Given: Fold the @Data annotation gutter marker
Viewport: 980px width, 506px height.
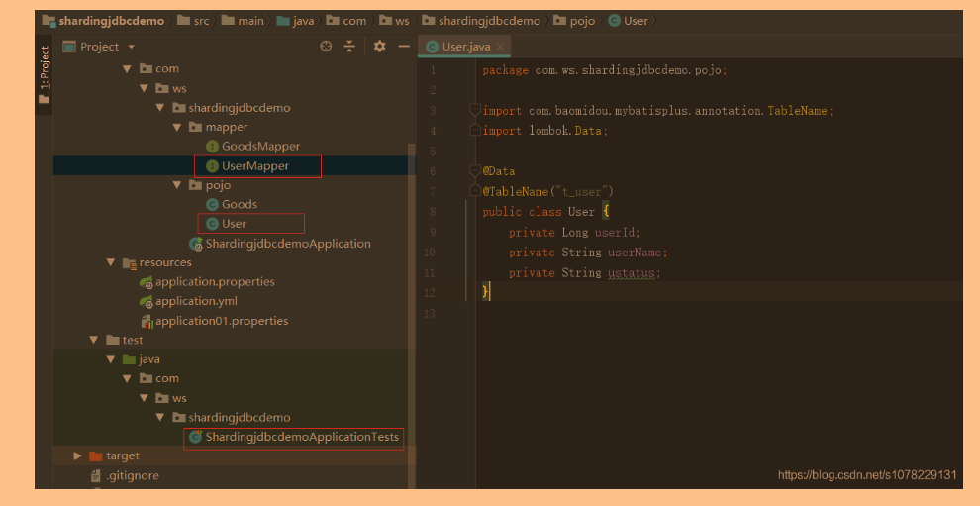Looking at the screenshot, I should pos(474,171).
